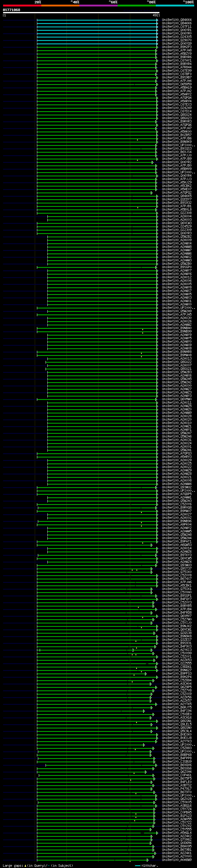Click the green ~80% identity legend segment
The image size is (197, 868).
pyautogui.click(x=137, y=6)
